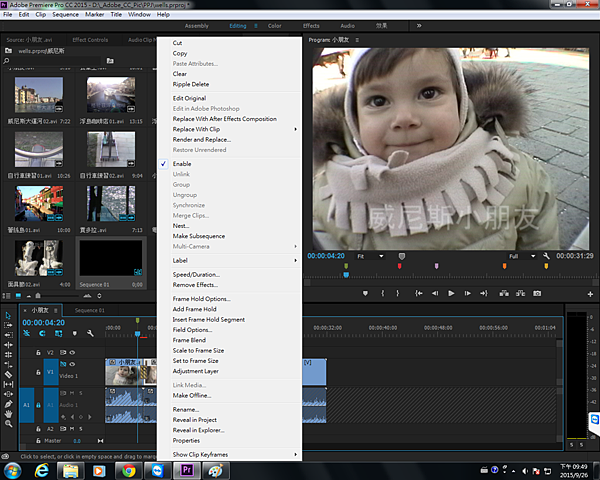Viewport: 600px width, 480px height.
Task: Switch to the Sequence 01 timeline tab
Action: pyautogui.click(x=90, y=310)
